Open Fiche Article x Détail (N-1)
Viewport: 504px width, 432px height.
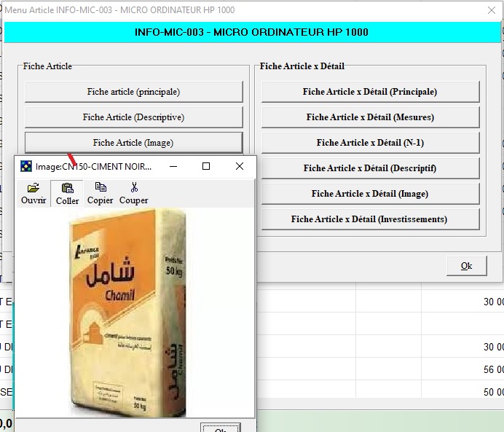click(x=370, y=143)
